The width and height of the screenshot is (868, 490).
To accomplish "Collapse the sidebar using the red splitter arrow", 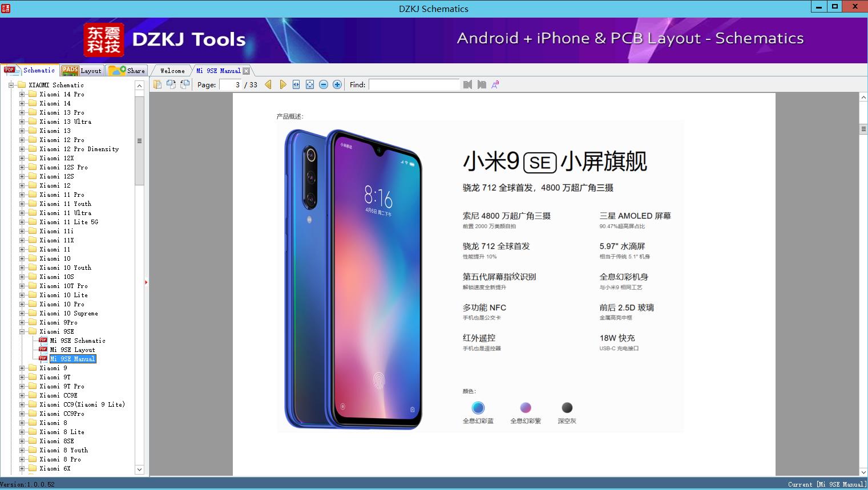I will 146,282.
